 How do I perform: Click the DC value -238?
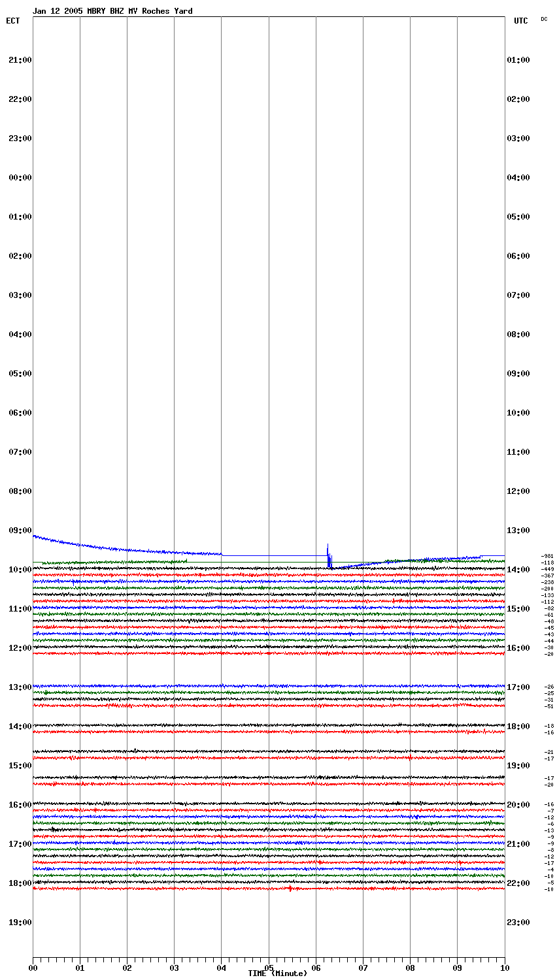[547, 582]
